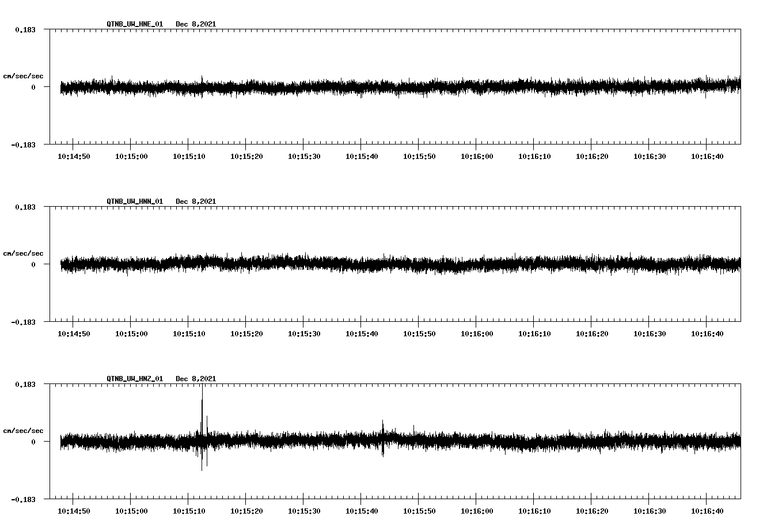This screenshot has height=532, width=782.
Task: Click the QTNB_UW_HNN_01 channel title
Action: point(135,202)
